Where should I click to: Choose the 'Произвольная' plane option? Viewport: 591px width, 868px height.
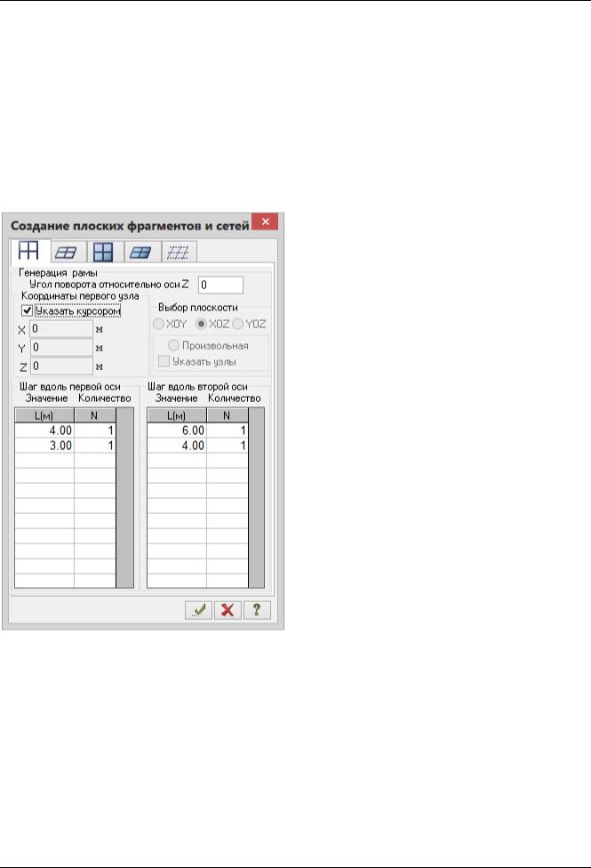point(173,345)
